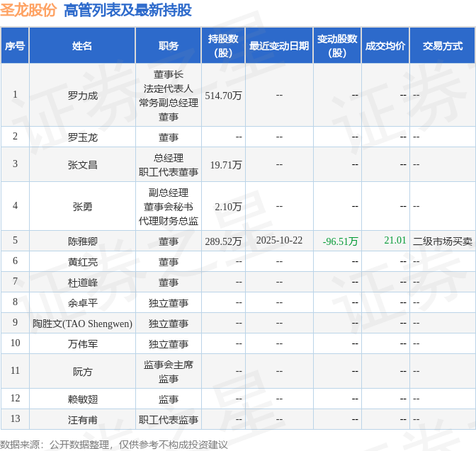
Task: Click the 289.52万 shareholding value
Action: [223, 241]
